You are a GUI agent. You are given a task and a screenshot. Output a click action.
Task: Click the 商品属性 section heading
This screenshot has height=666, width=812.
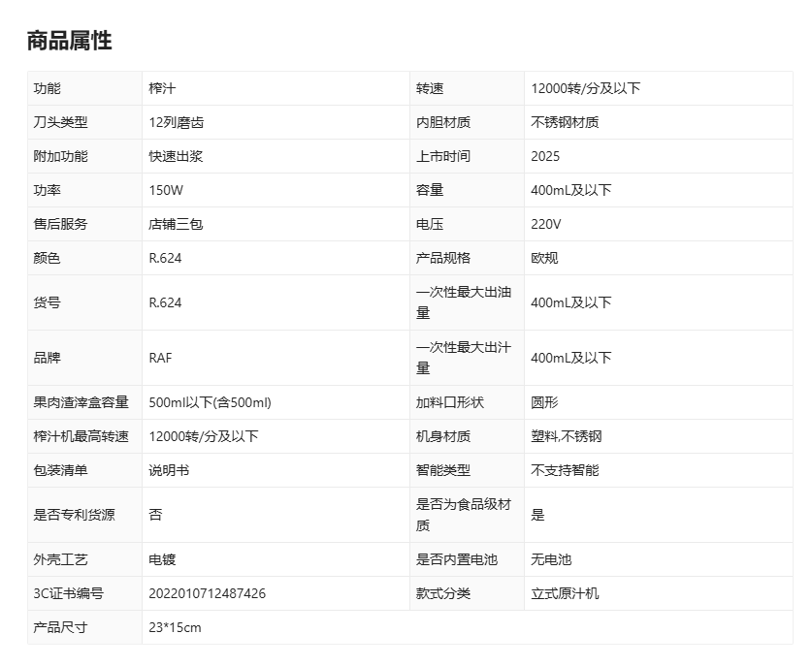(69, 41)
